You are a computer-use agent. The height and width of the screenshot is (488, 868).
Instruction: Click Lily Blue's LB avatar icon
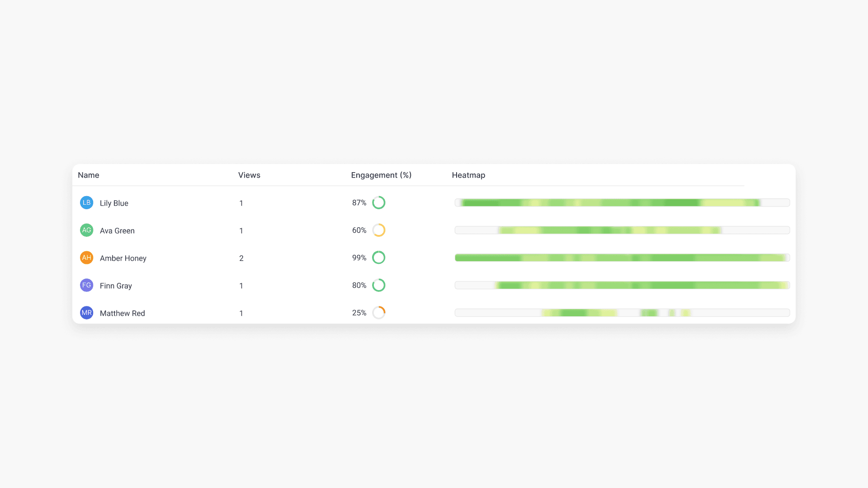click(86, 202)
